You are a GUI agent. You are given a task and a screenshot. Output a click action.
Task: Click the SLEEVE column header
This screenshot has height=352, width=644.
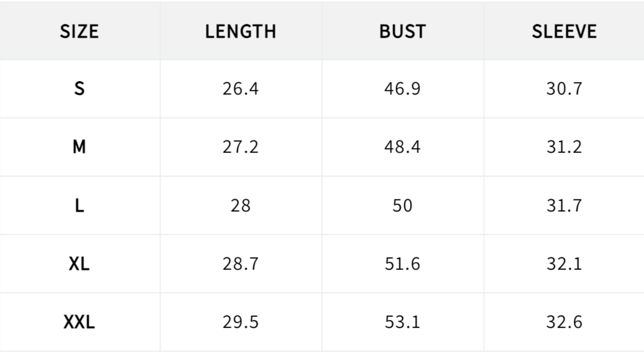pos(564,32)
